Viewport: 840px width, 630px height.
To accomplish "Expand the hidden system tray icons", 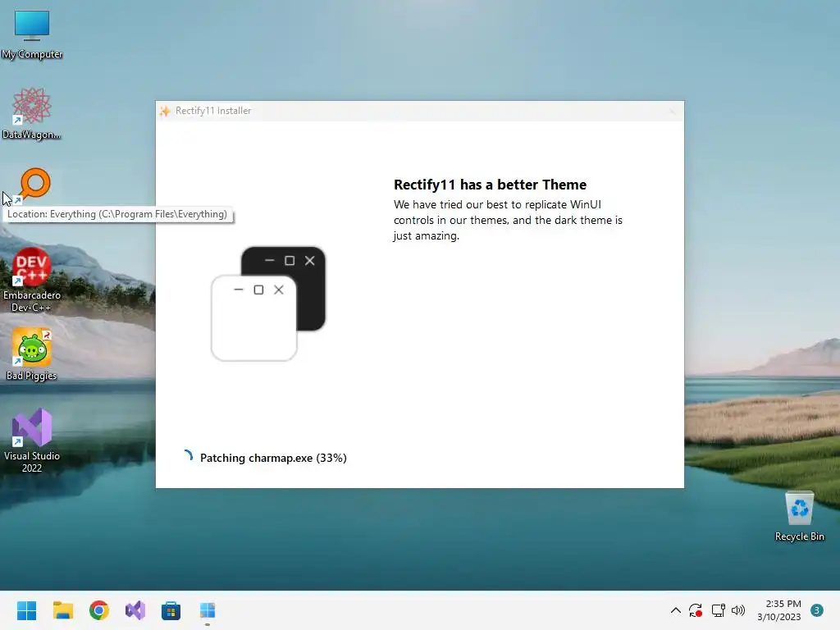I will 676,610.
